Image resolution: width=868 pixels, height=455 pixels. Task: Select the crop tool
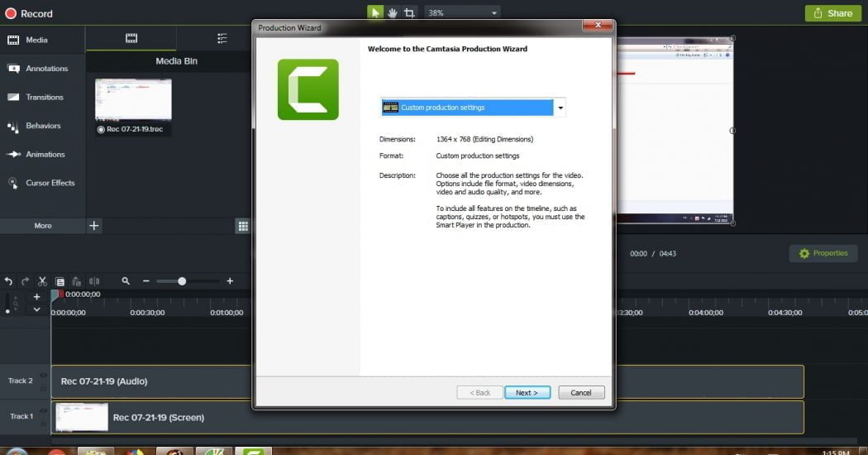(x=409, y=12)
